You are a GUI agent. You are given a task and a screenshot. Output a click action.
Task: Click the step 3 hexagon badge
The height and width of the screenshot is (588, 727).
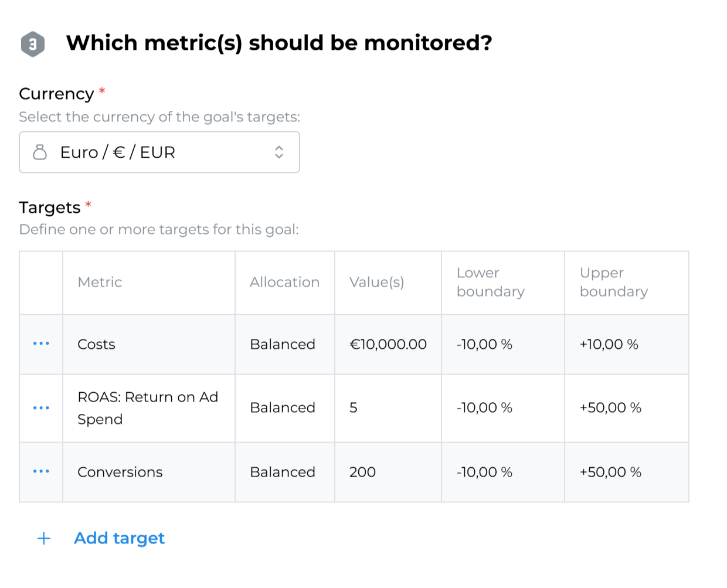[33, 44]
